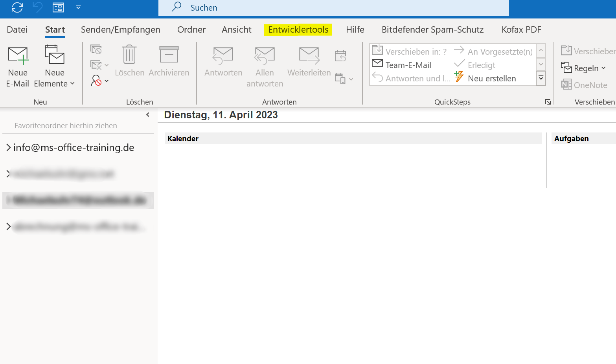Open the more reply actions dropdown
Viewport: 616px width, 364px height.
[344, 79]
